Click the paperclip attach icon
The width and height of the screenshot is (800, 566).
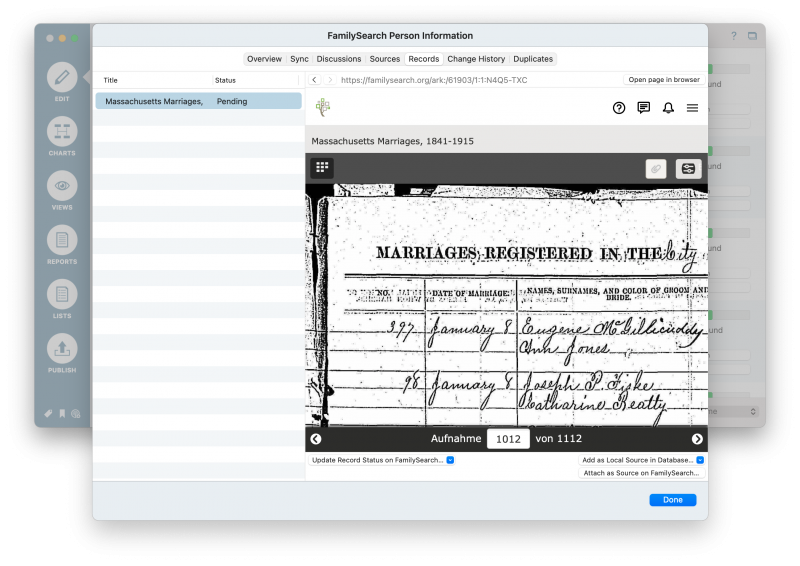click(x=656, y=168)
